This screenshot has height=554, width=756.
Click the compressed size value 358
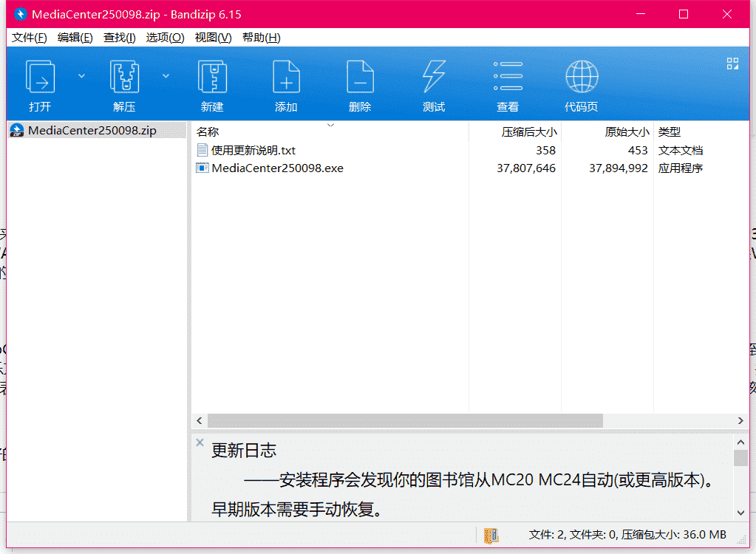pos(545,150)
